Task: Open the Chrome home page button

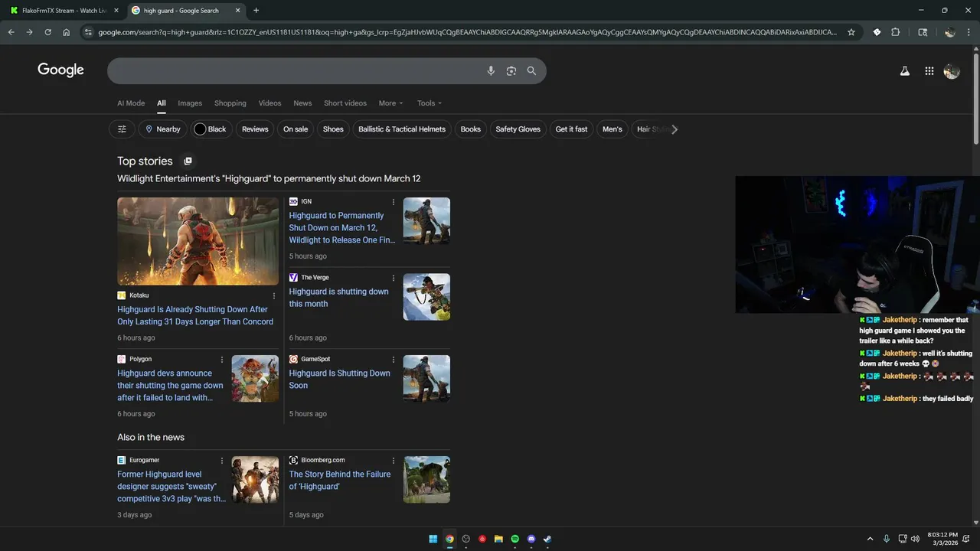Action: point(66,32)
